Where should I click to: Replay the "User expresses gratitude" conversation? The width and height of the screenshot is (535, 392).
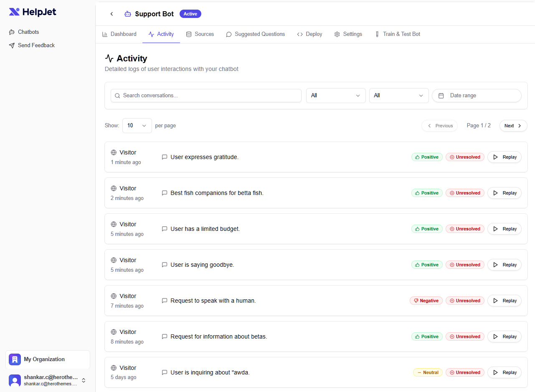pyautogui.click(x=505, y=157)
